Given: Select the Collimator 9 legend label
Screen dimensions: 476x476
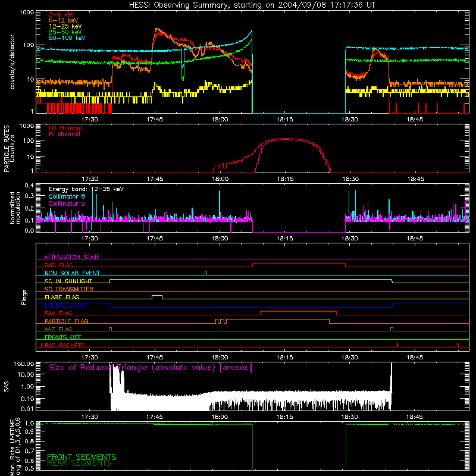Looking at the screenshot, I should click(x=67, y=203).
